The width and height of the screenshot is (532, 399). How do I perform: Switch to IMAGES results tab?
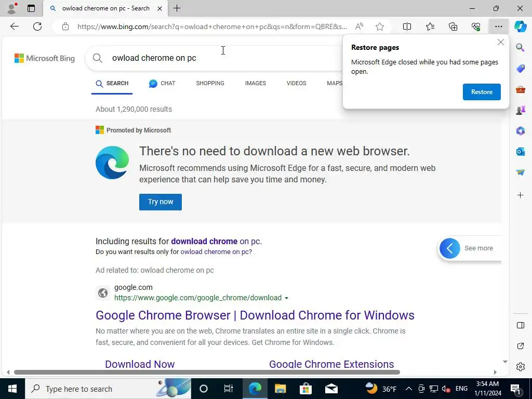coord(256,83)
